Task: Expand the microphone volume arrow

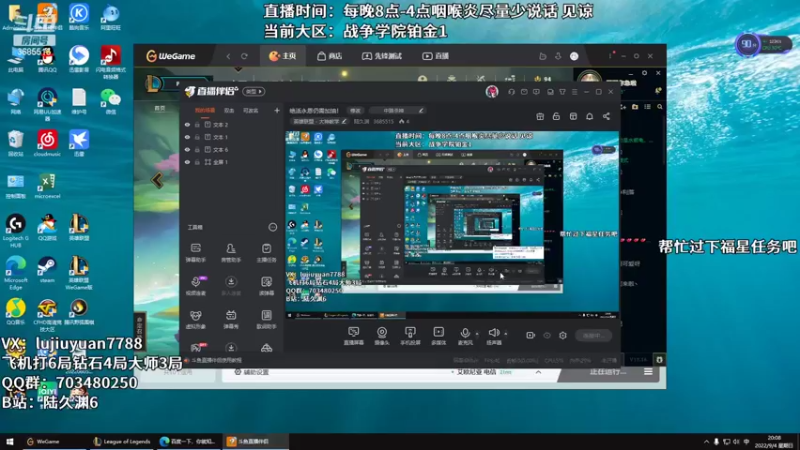Action: point(477,334)
